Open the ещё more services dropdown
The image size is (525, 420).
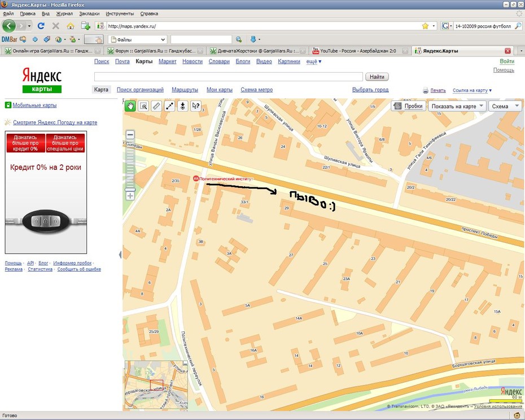314,62
